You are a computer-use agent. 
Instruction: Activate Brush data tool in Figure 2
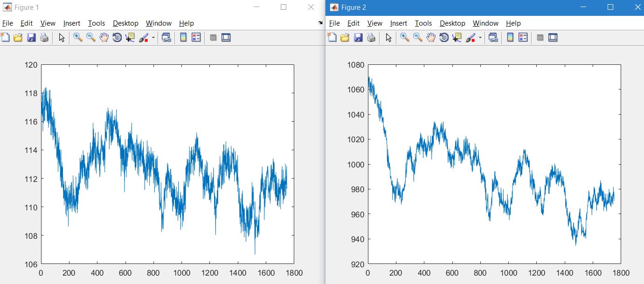pyautogui.click(x=471, y=38)
